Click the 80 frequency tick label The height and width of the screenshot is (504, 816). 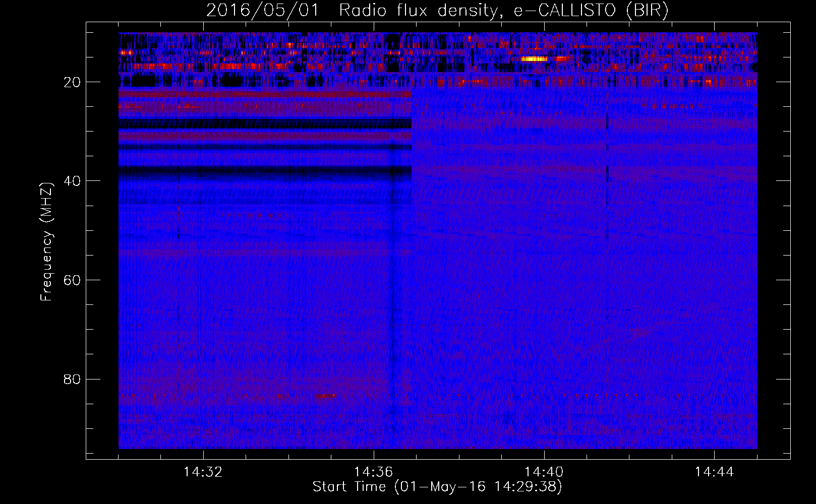[73, 379]
